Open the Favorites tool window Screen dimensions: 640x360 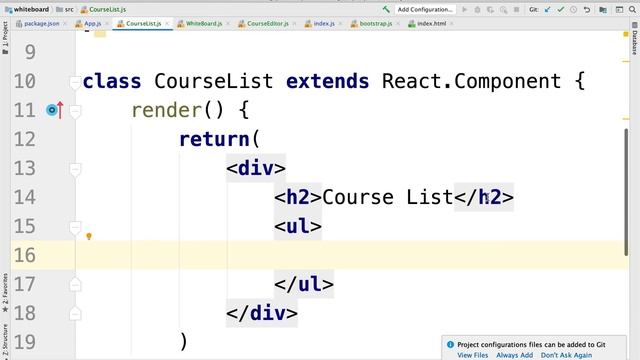coord(5,292)
